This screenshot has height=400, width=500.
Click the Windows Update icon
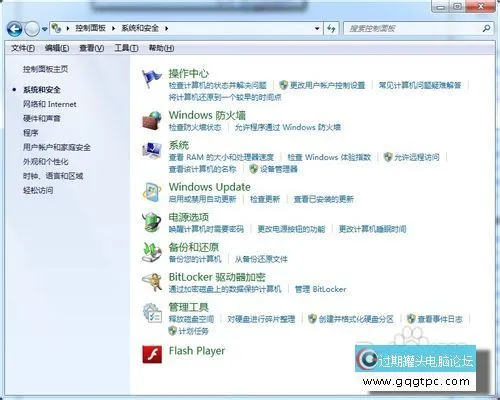[x=152, y=192]
